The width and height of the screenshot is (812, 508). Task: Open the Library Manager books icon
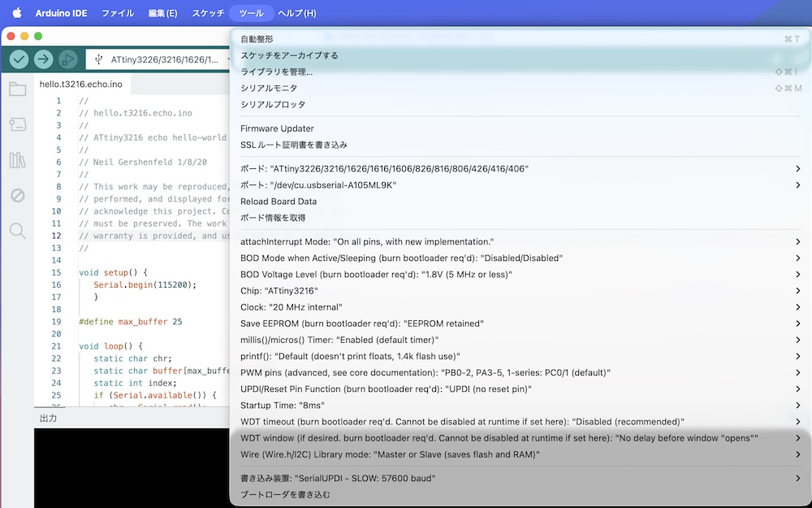coord(17,160)
